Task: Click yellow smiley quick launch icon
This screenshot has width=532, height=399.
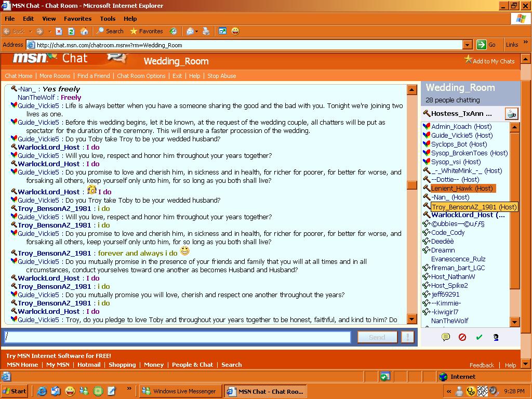Action: 70,391
